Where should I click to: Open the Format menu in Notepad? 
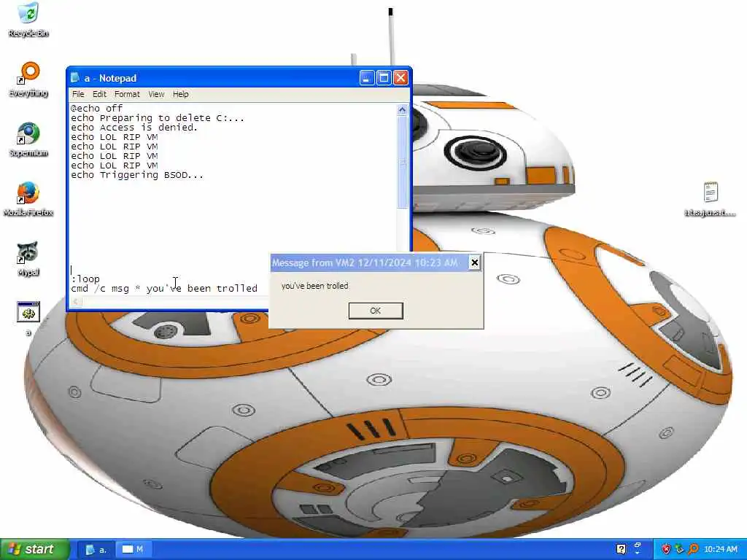pyautogui.click(x=127, y=94)
